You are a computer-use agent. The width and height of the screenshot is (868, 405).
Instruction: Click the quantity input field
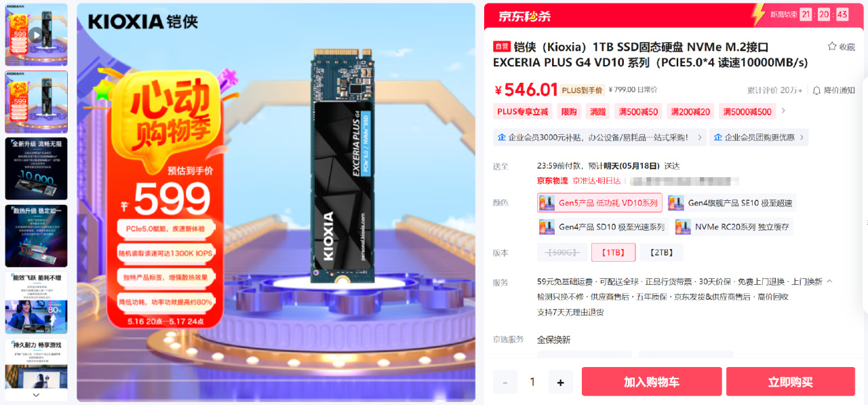[532, 383]
